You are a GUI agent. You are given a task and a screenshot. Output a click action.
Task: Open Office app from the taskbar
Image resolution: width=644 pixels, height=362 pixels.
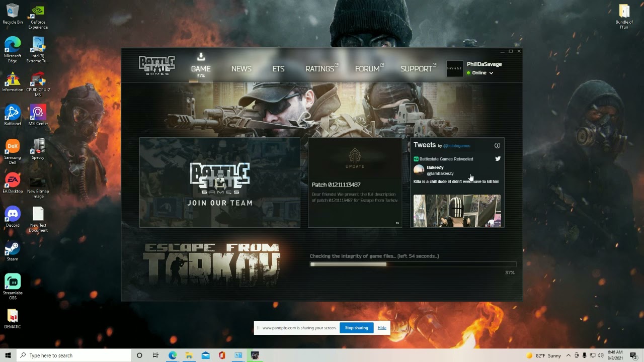222,355
